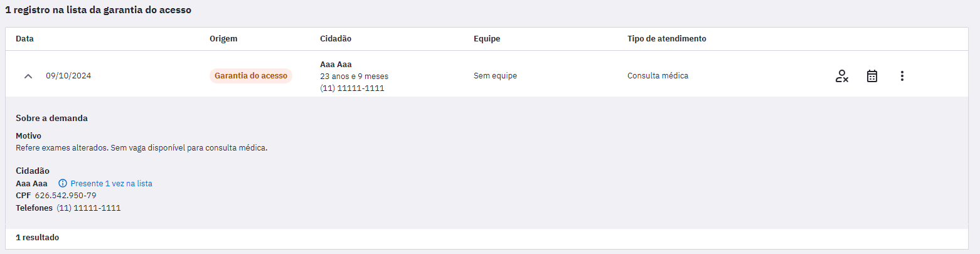
Task: Click the 'Consulta médica' service type cell
Action: coord(658,76)
